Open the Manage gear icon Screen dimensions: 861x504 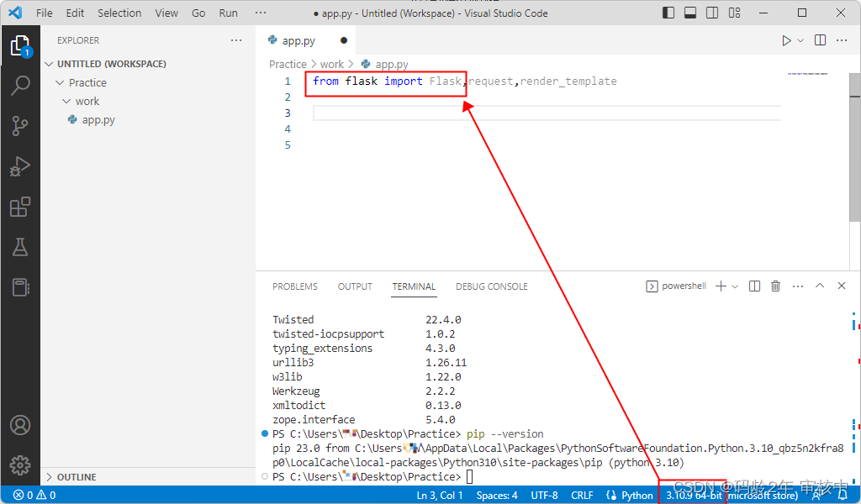click(x=20, y=465)
